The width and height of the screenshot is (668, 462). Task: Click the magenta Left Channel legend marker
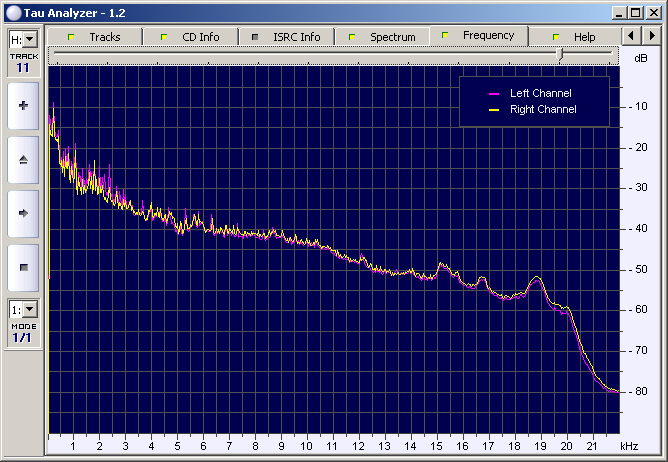(x=493, y=94)
